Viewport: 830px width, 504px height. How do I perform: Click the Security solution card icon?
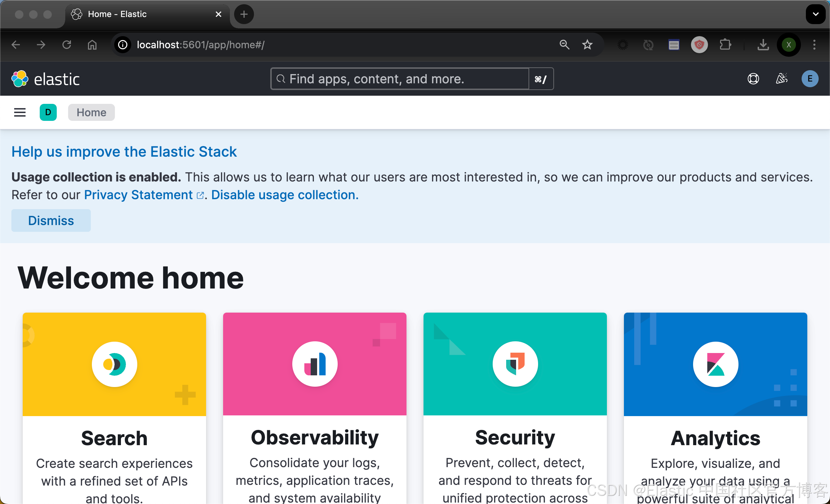[x=515, y=364]
